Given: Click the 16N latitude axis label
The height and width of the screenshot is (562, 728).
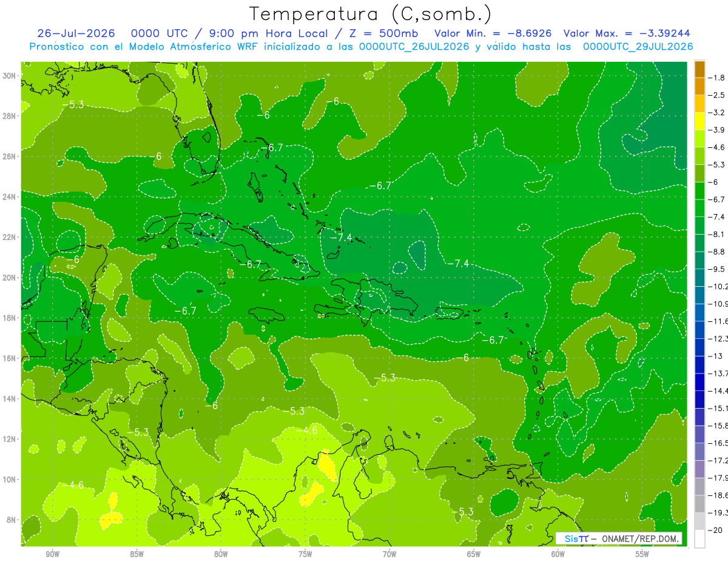Looking at the screenshot, I should pyautogui.click(x=10, y=358).
